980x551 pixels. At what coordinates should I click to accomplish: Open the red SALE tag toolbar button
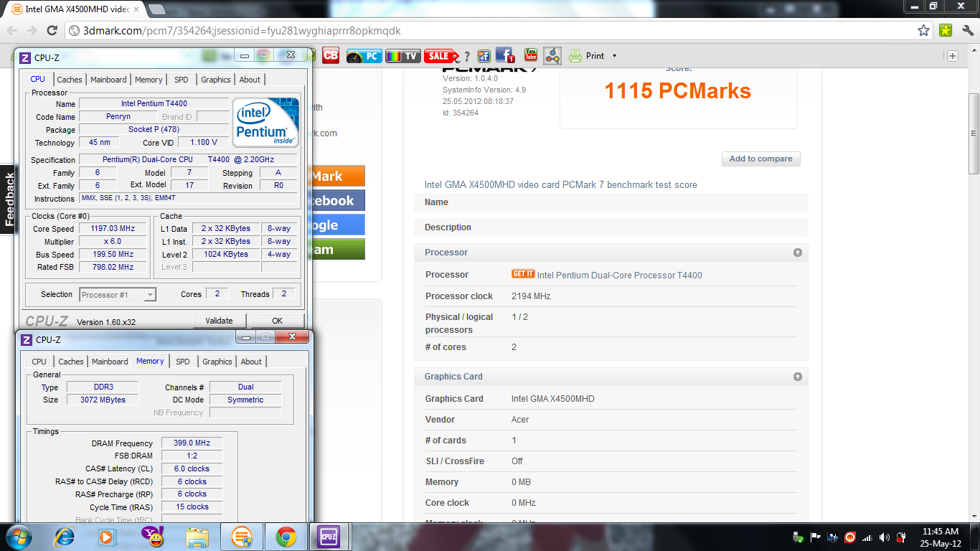point(441,56)
